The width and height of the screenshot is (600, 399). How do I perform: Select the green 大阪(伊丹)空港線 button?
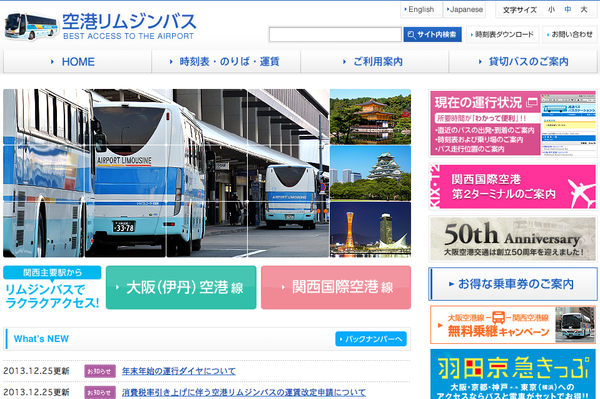181,287
